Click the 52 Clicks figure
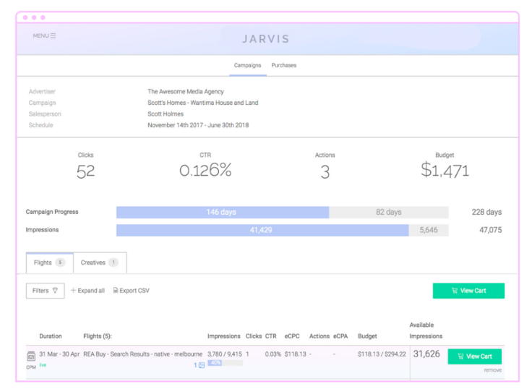Screen dimensions: 532x392 pyautogui.click(x=85, y=171)
